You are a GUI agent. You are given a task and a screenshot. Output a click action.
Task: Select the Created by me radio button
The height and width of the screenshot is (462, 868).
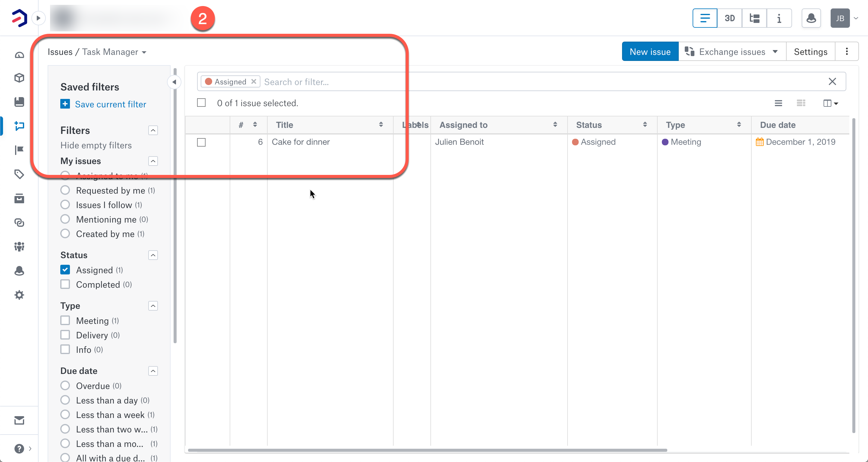tap(65, 234)
